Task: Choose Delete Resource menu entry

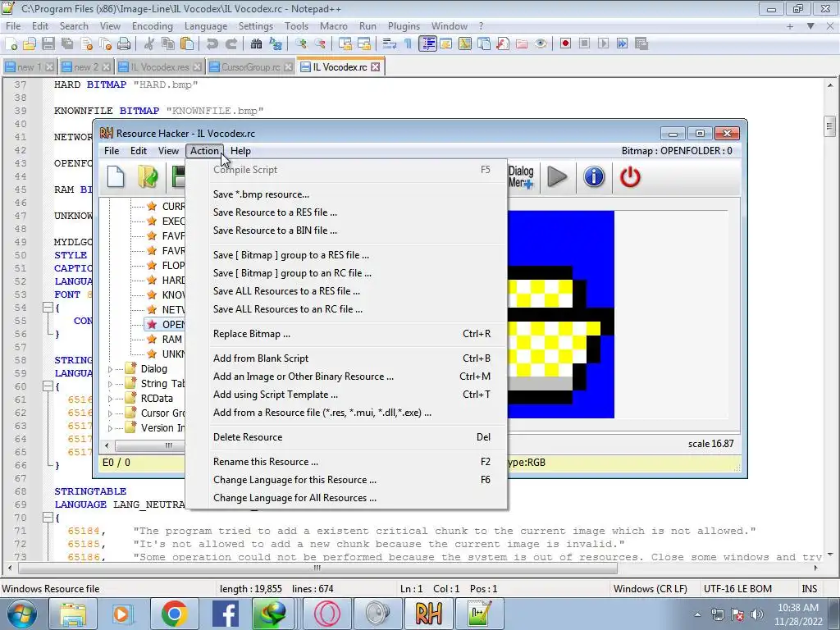Action: point(347,437)
